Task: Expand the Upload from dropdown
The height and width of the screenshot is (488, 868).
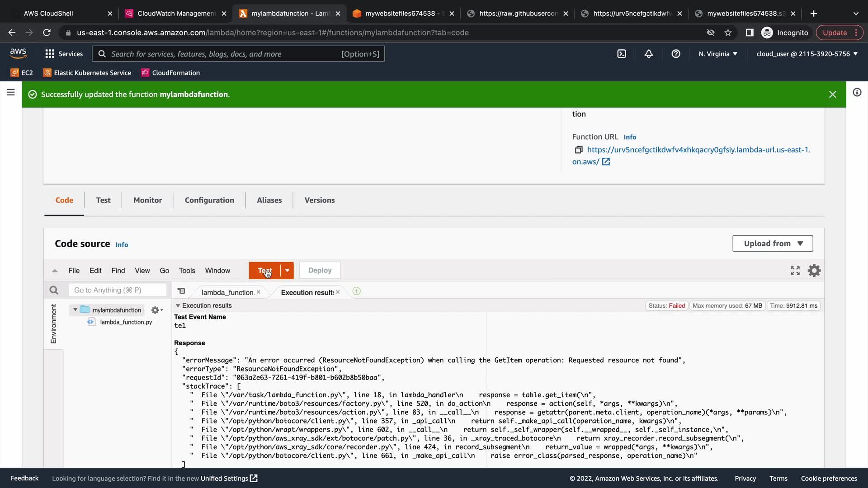Action: click(x=773, y=244)
